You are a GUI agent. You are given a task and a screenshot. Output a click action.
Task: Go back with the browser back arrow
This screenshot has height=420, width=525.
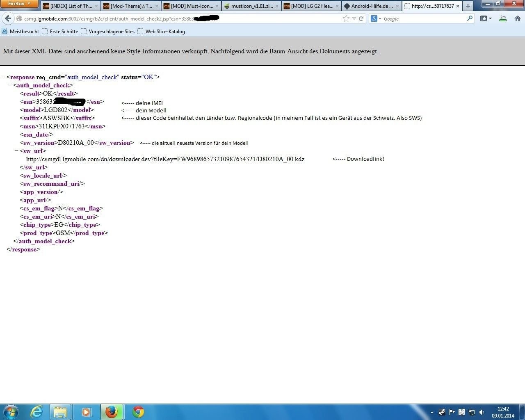click(x=8, y=18)
